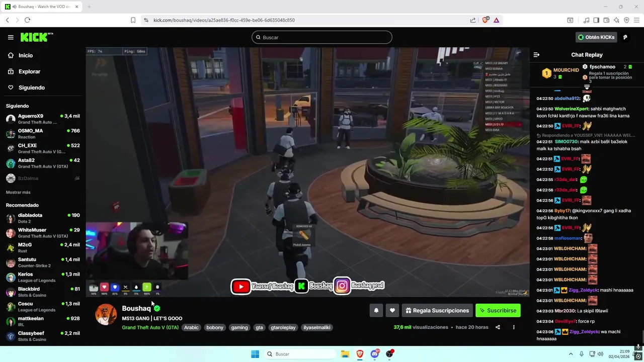Open the Brave VPN shield icon
This screenshot has width=644, height=362.
(626, 20)
